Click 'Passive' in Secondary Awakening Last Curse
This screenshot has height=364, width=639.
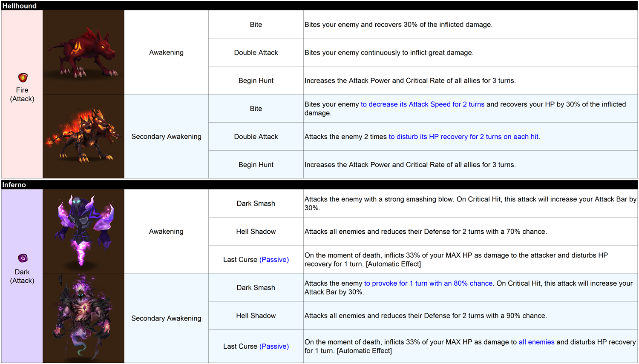point(274,347)
